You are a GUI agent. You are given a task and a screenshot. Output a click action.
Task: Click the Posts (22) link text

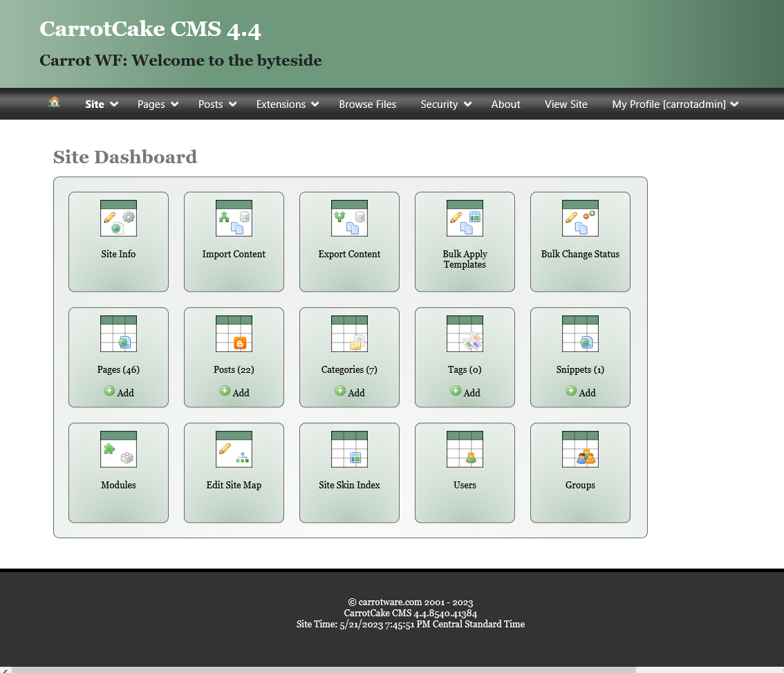(x=234, y=369)
